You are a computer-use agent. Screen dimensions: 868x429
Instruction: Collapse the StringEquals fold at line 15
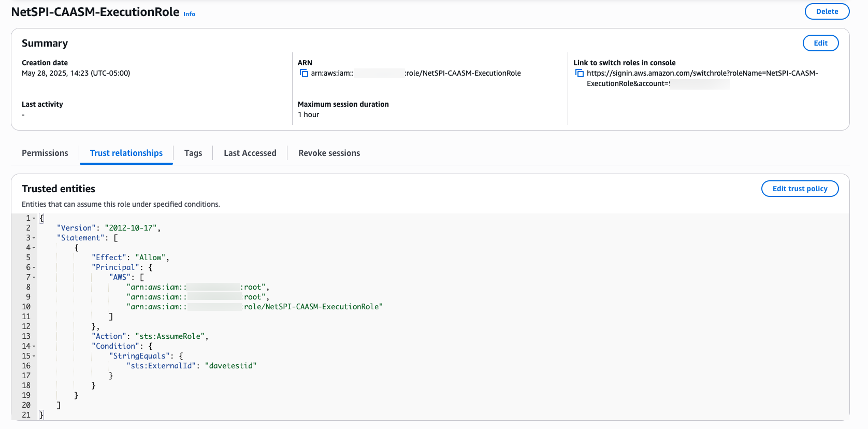pos(34,356)
